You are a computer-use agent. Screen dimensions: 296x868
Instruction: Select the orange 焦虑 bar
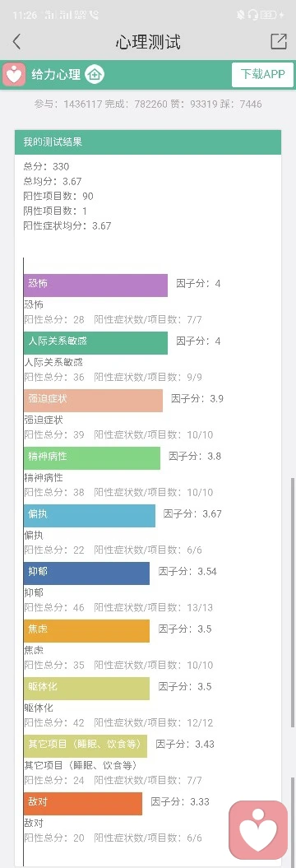point(87,630)
